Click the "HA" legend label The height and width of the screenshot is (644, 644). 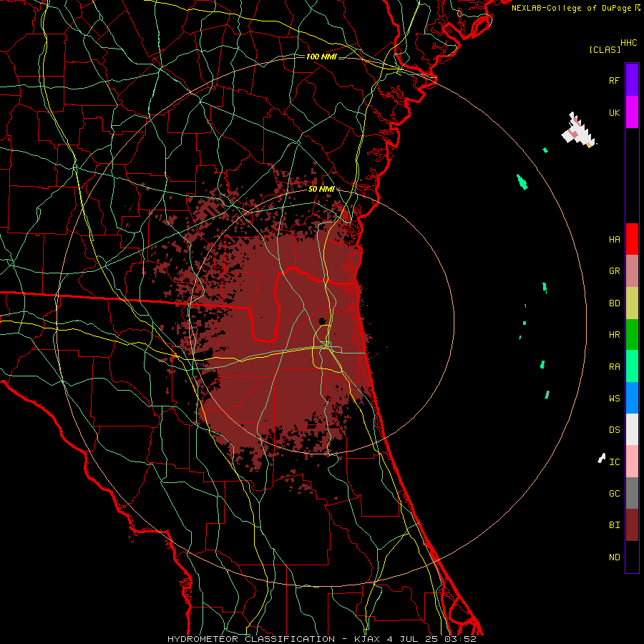click(x=614, y=240)
